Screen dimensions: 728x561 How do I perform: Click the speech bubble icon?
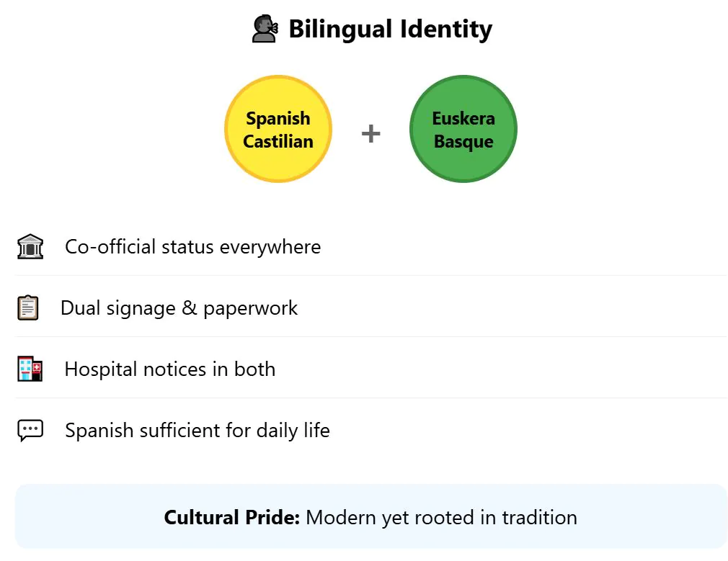(30, 431)
